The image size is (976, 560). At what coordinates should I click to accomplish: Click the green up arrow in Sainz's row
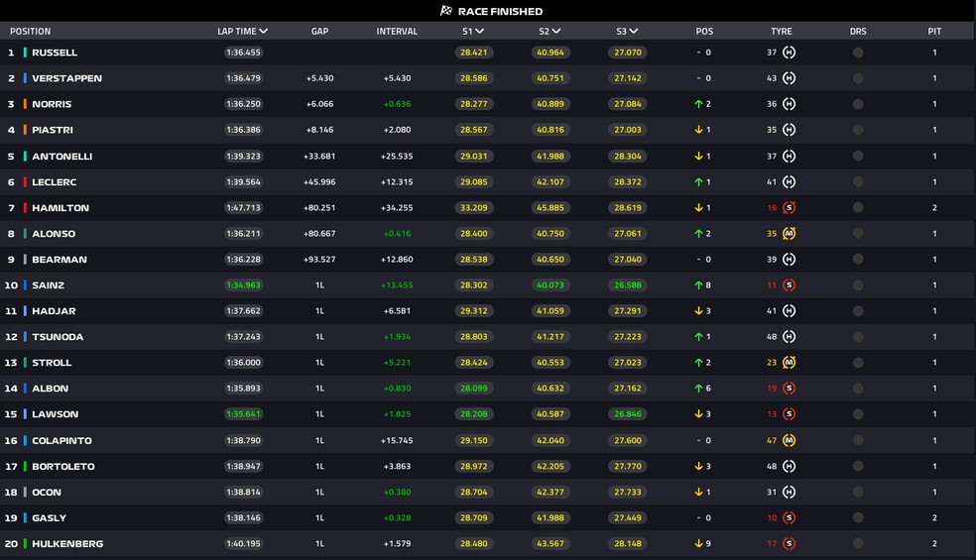point(699,285)
